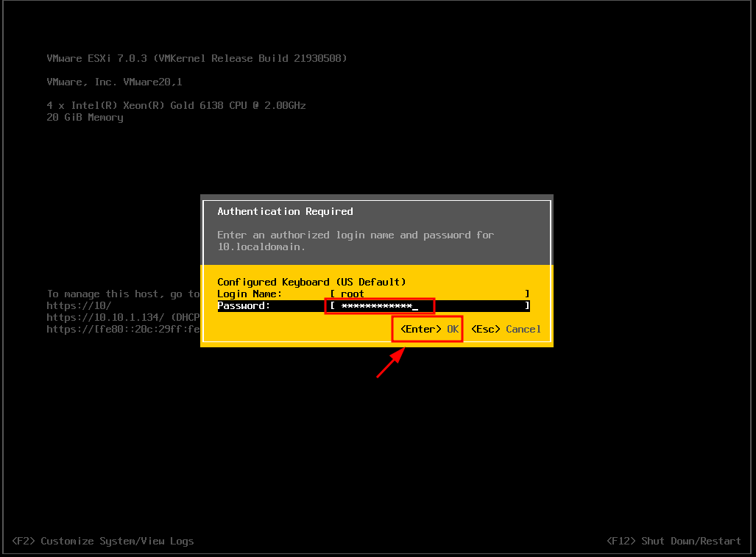Click the https://[fe80::20c:29ff IPv6 URL
The height and width of the screenshot is (557, 756).
click(123, 329)
